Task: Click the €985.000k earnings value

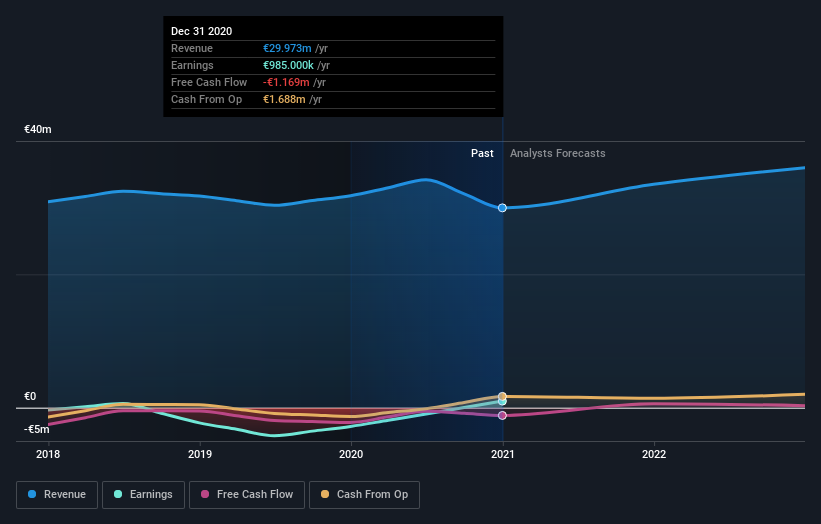Action: click(x=289, y=65)
